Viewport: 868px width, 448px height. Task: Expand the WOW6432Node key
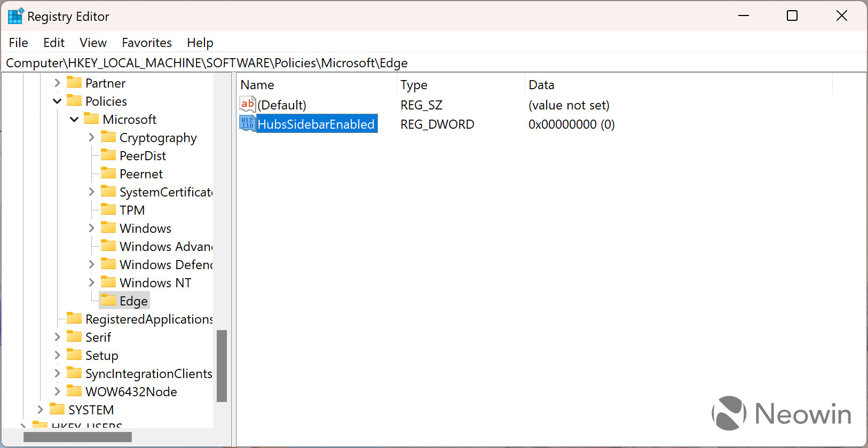point(57,392)
